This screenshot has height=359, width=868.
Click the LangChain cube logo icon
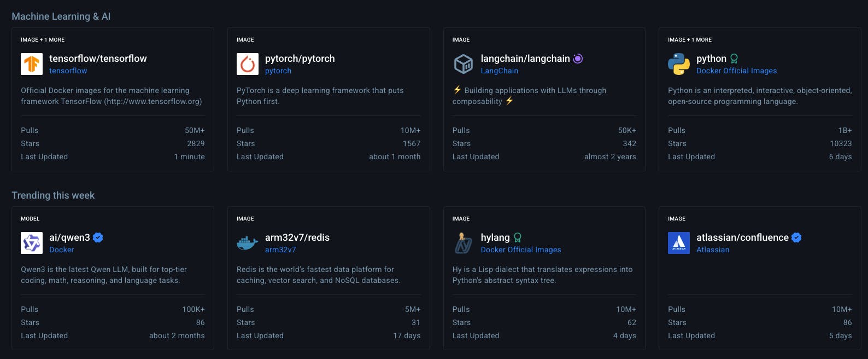464,64
